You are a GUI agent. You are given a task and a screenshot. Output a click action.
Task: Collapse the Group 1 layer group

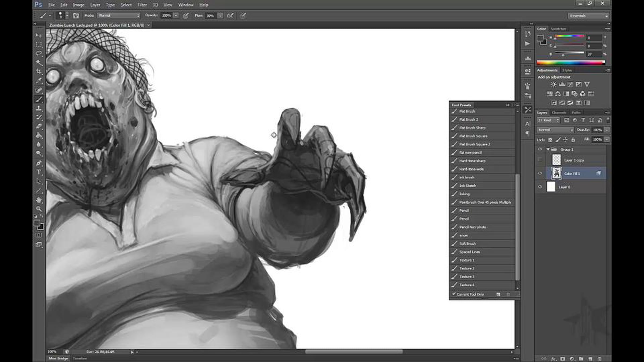tap(548, 149)
